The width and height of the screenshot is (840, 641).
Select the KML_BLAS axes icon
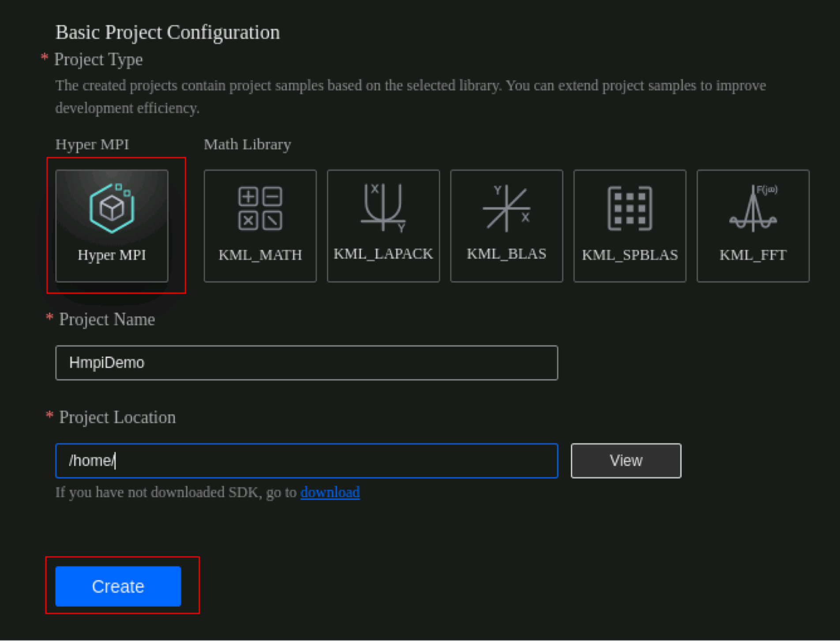(x=506, y=208)
